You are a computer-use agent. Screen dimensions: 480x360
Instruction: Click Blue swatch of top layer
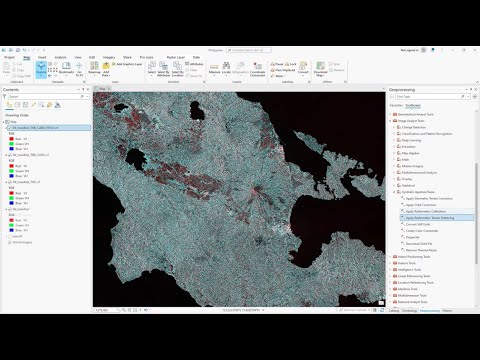(11, 149)
